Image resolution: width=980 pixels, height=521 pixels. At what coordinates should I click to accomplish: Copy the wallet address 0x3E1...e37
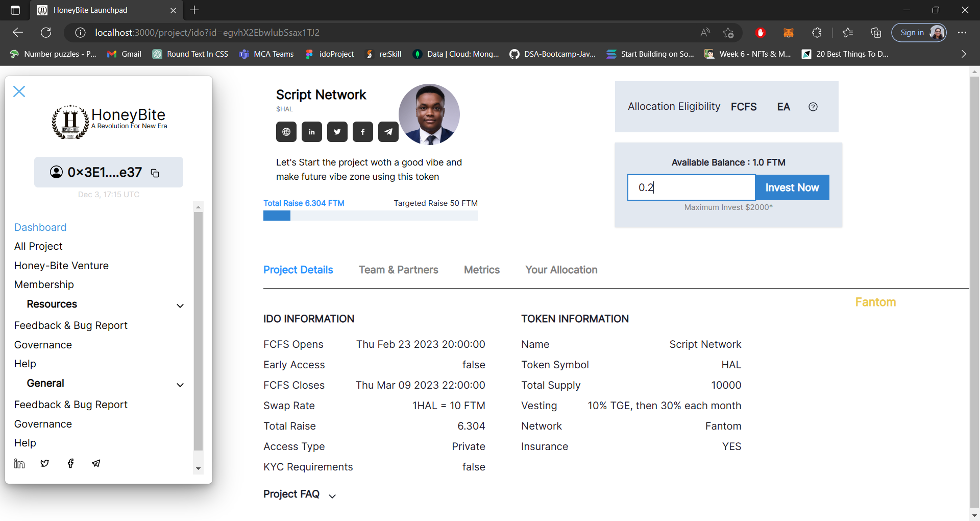coord(155,173)
